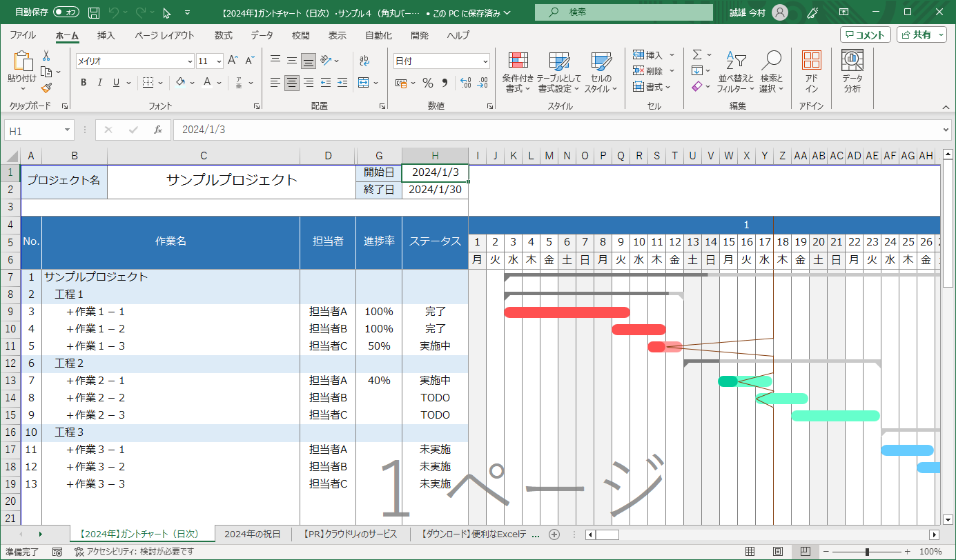
Task: Click the Cut scissors icon
Action: [46, 56]
